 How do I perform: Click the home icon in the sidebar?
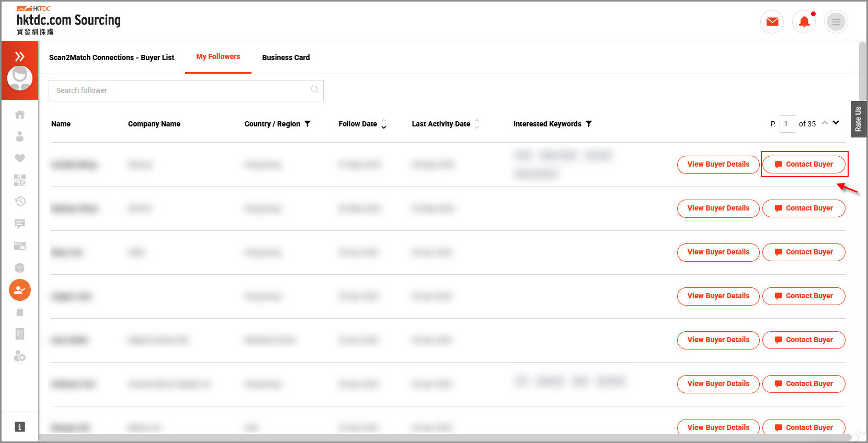point(20,114)
